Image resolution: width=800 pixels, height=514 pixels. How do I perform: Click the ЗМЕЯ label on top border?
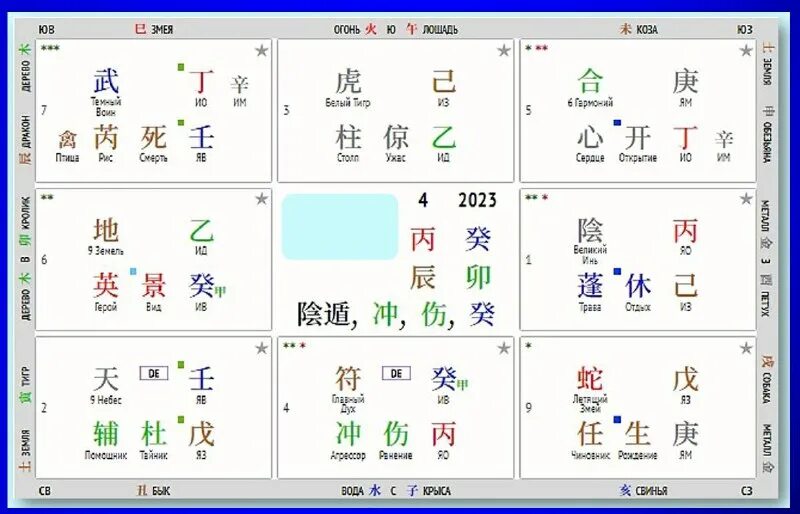coord(162,30)
